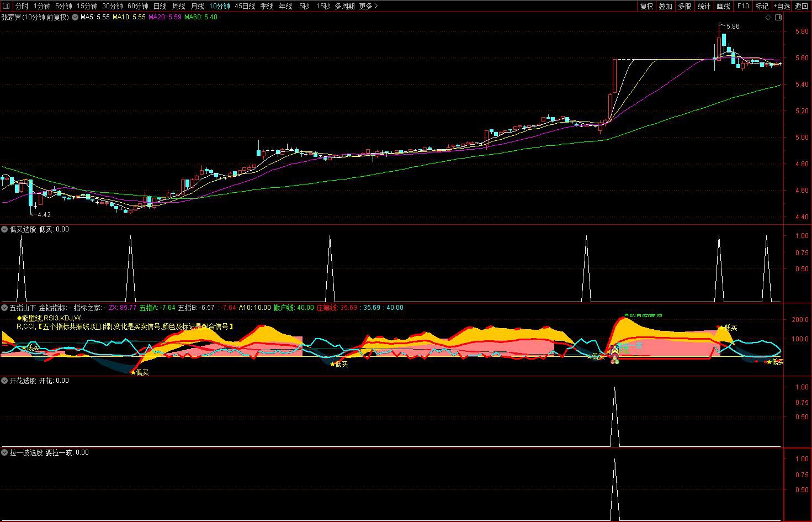Select the 15分钟 period tab
Image resolution: width=812 pixels, height=522 pixels.
coord(87,6)
